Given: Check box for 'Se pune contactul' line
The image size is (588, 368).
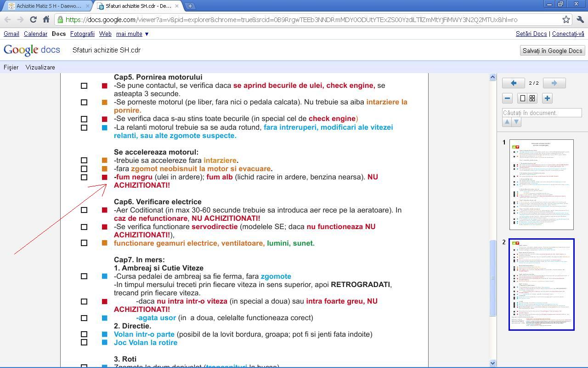Looking at the screenshot, I should [x=84, y=86].
